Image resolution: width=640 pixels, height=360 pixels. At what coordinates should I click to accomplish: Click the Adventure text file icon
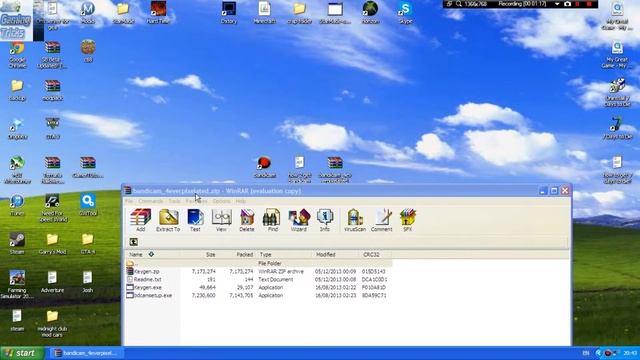coord(53,282)
